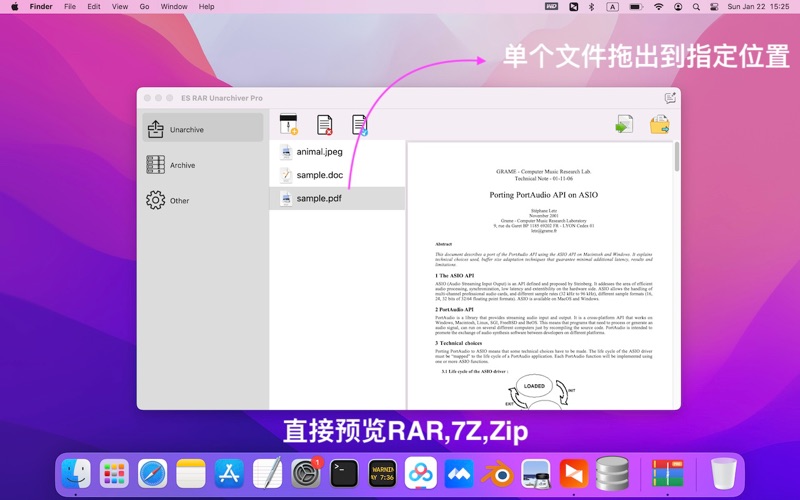
Task: Open the RAR Unarchiver app in the Dock
Action: (667, 473)
